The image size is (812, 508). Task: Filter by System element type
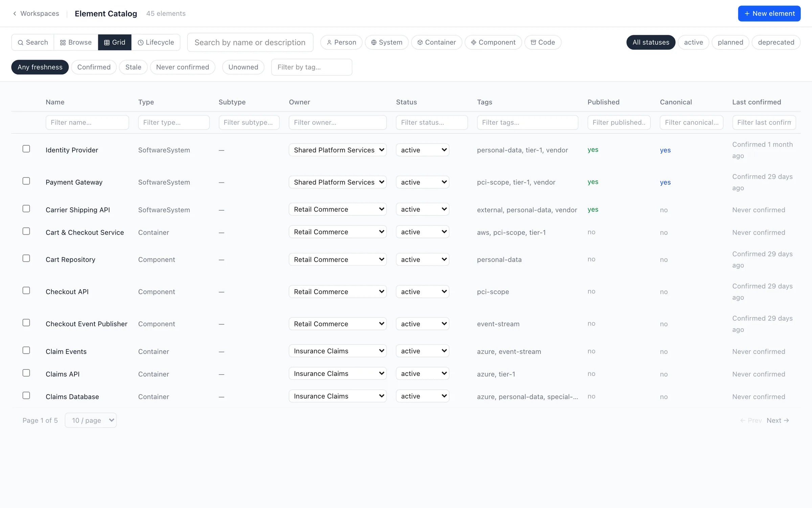[387, 42]
